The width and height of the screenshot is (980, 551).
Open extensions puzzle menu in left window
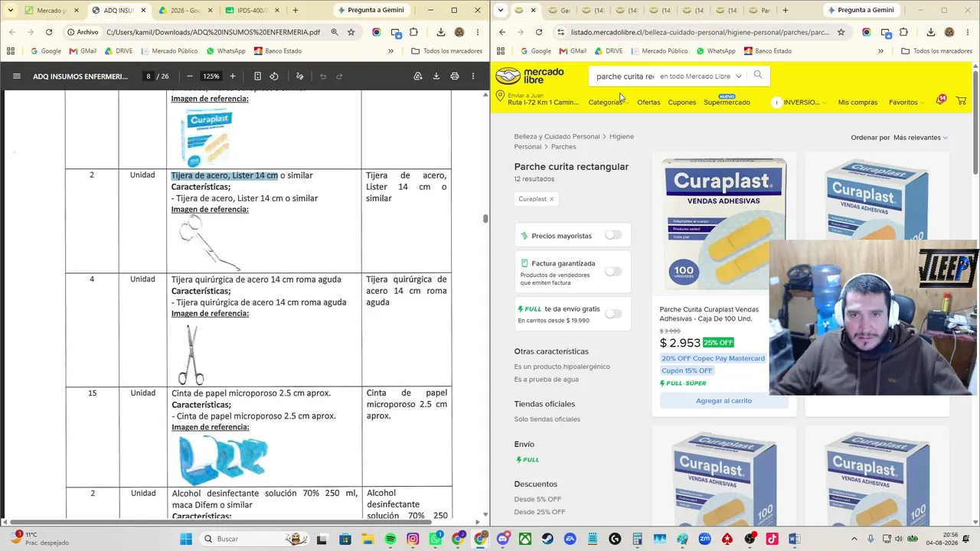tap(414, 32)
